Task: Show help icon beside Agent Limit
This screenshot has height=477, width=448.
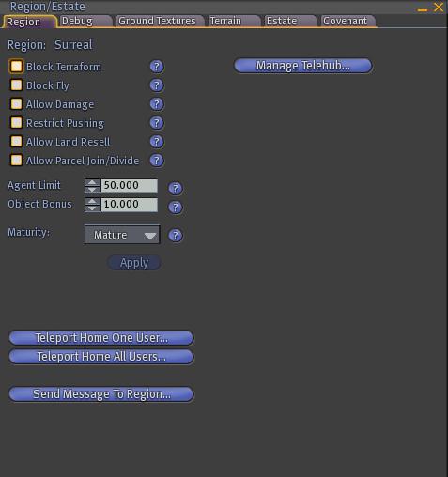Action: point(176,189)
